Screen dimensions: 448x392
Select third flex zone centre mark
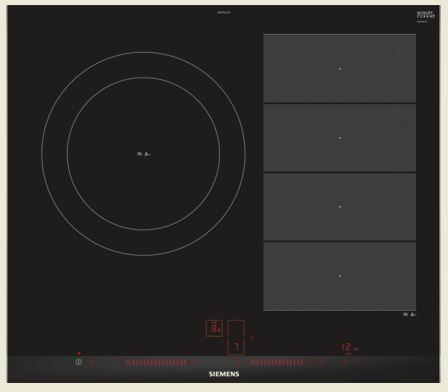click(x=340, y=206)
